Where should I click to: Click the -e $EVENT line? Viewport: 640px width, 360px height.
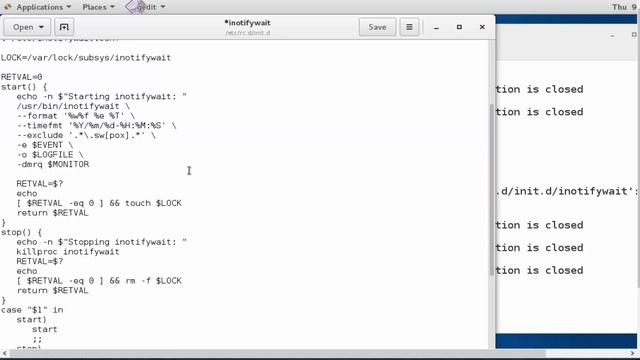(x=45, y=145)
